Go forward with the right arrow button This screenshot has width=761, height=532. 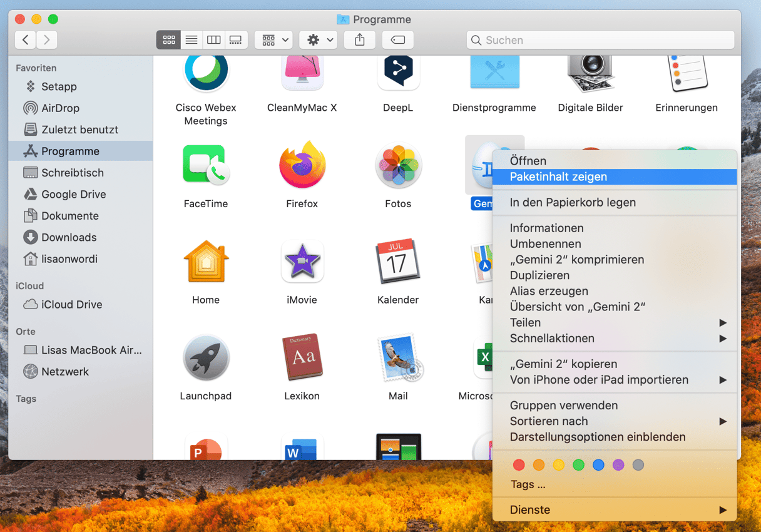[47, 40]
